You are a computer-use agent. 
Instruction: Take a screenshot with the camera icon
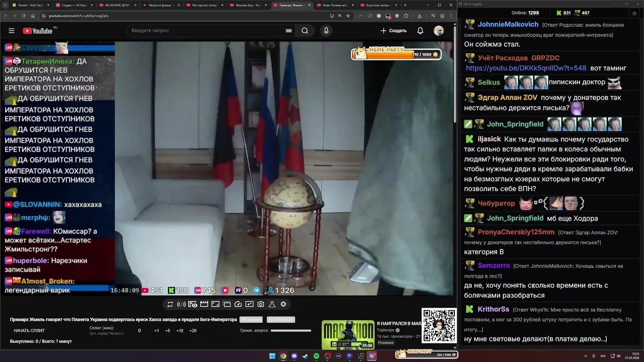tap(261, 304)
